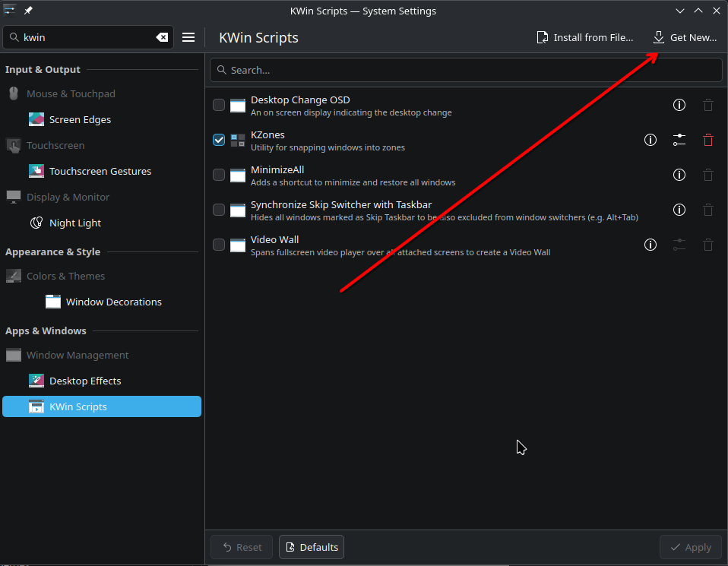Screen dimensions: 728x566
Task: Click trash icon for MinimizeAll
Action: tap(707, 175)
